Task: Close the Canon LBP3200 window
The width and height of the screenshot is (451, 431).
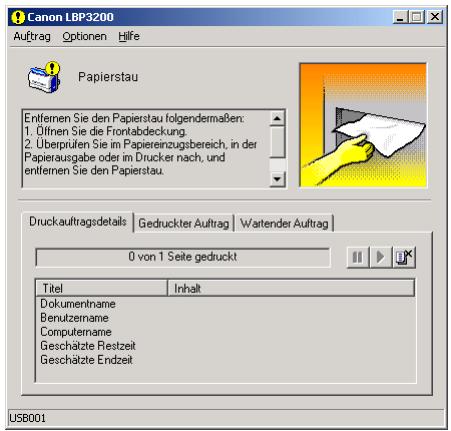Action: pos(435,17)
